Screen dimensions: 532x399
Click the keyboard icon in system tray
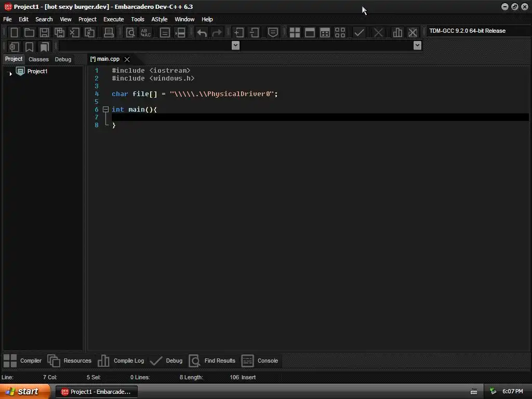[x=474, y=392]
